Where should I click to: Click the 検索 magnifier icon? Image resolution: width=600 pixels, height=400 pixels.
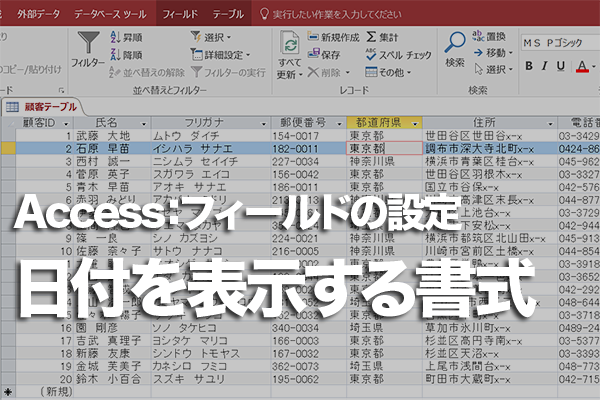[x=455, y=43]
